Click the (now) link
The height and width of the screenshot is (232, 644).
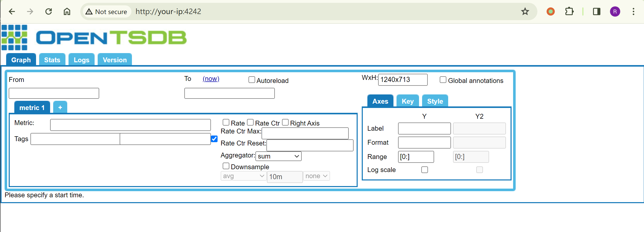(x=211, y=79)
